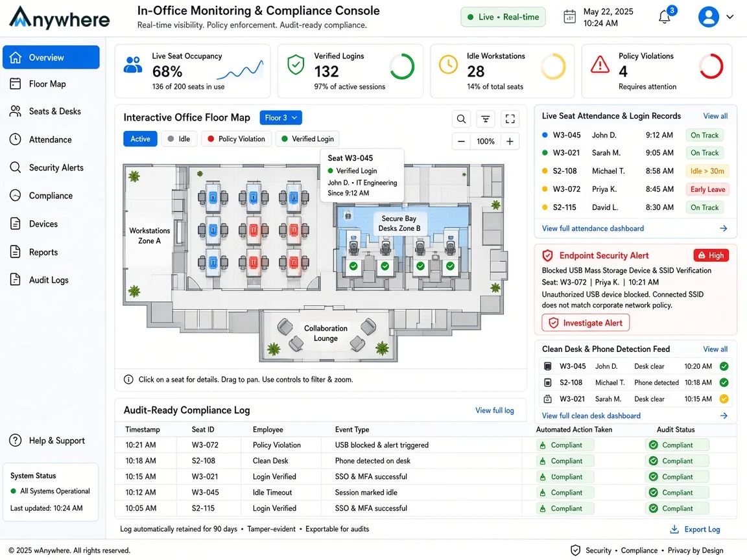
Task: Open the floor map filter icon
Action: coord(486,119)
